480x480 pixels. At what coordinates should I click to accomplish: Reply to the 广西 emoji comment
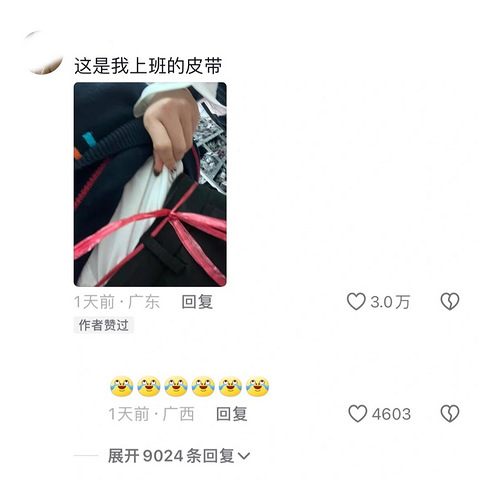[x=232, y=414]
